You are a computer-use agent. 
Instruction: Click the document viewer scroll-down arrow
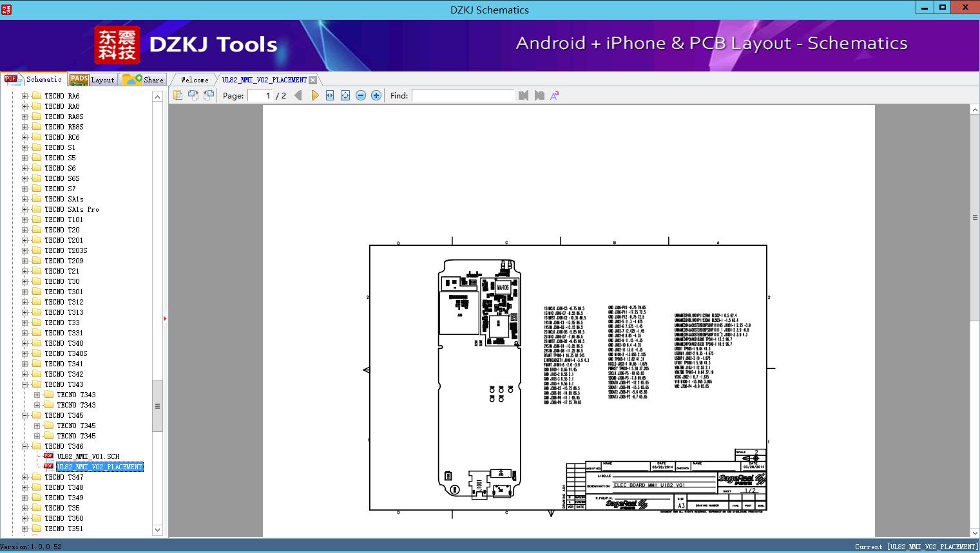(x=975, y=532)
